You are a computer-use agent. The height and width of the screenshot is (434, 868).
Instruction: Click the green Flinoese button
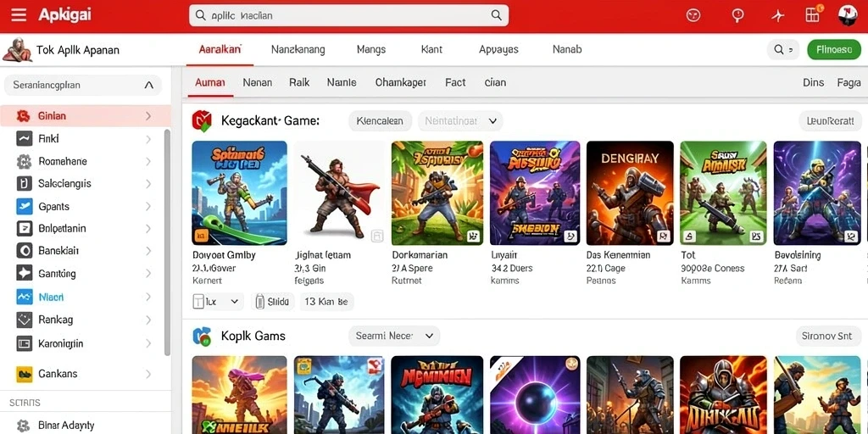coord(834,50)
